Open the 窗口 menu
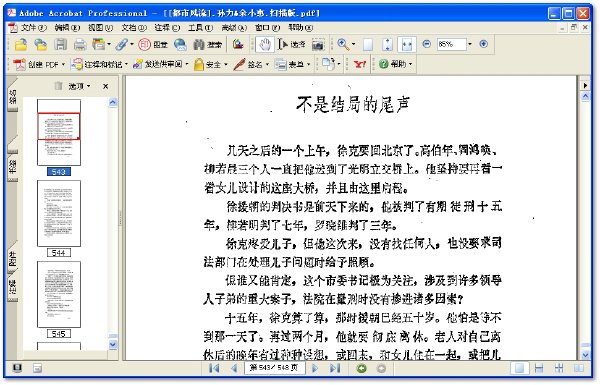600x385 pixels. click(267, 28)
